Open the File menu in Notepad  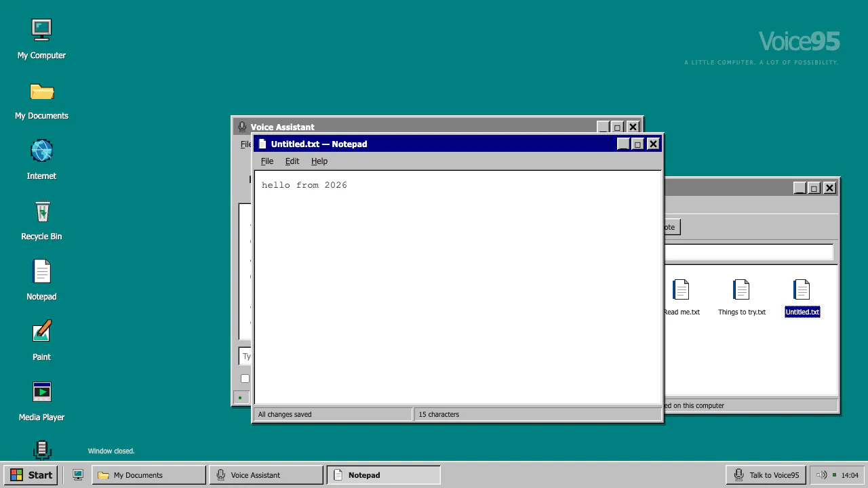coord(267,161)
